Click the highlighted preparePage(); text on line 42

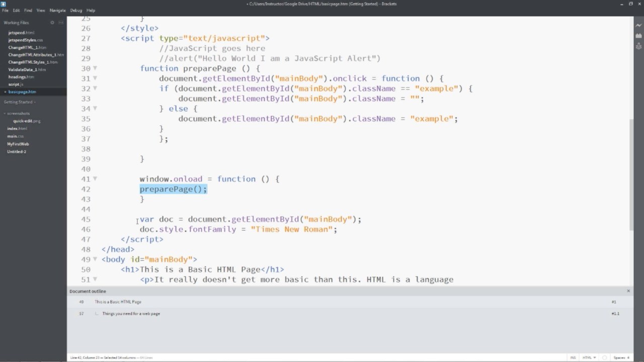pyautogui.click(x=173, y=189)
